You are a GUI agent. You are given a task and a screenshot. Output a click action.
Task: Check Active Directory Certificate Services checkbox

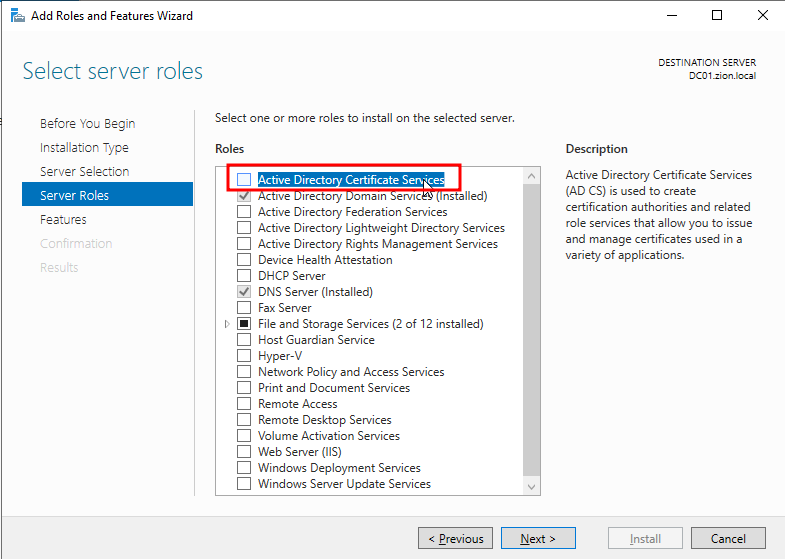click(x=244, y=180)
